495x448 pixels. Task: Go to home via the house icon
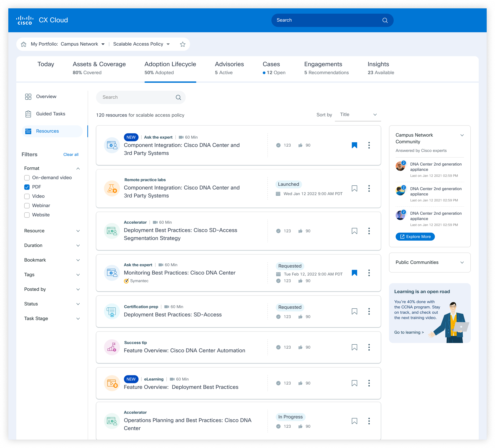point(24,44)
